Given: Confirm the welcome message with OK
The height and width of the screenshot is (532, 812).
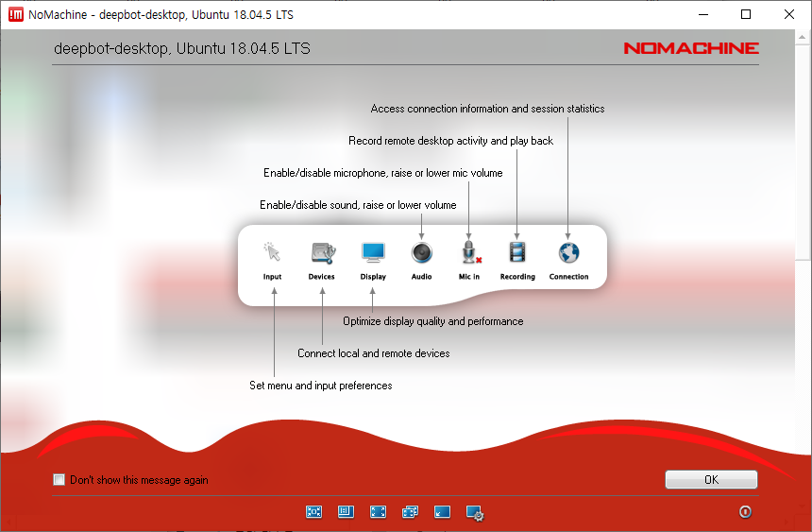Looking at the screenshot, I should point(711,480).
